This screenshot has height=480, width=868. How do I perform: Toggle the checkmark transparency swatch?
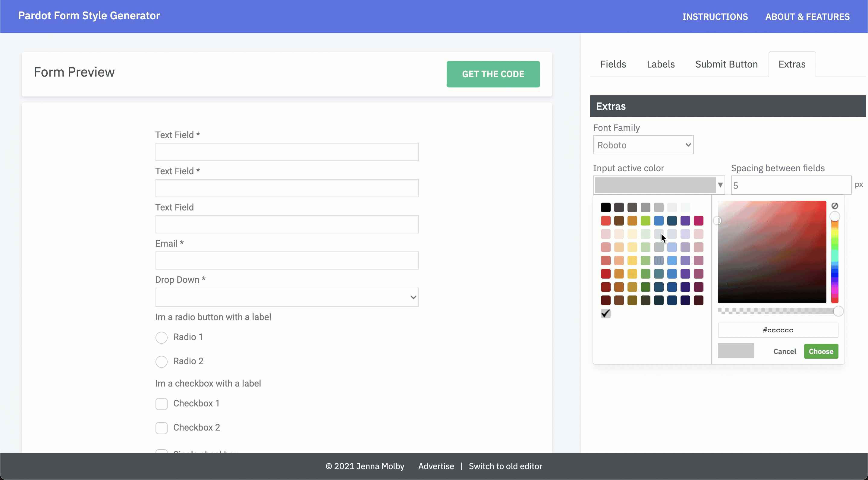click(x=605, y=314)
